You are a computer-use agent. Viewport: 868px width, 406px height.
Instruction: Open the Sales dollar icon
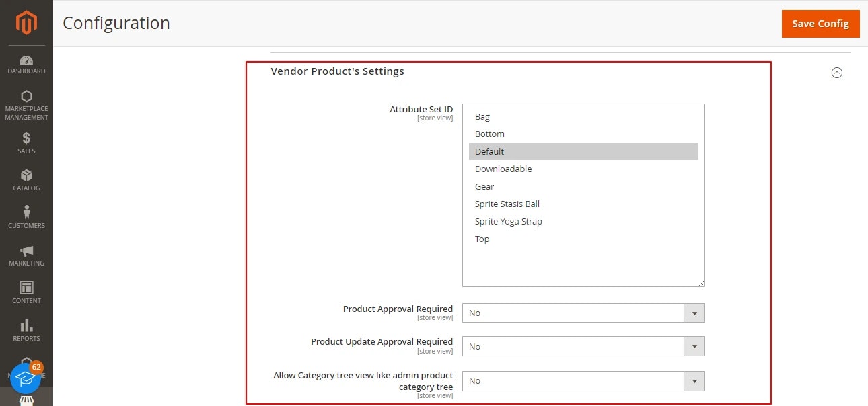[x=26, y=138]
